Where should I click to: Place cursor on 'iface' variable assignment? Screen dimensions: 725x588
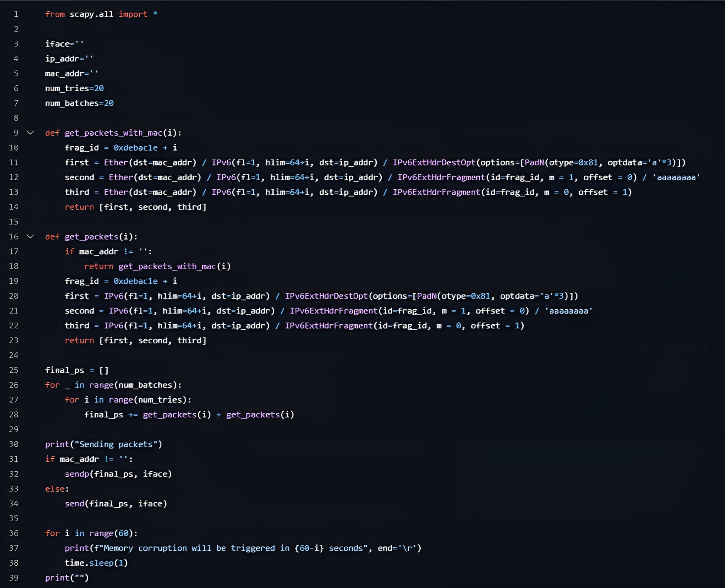[57, 44]
